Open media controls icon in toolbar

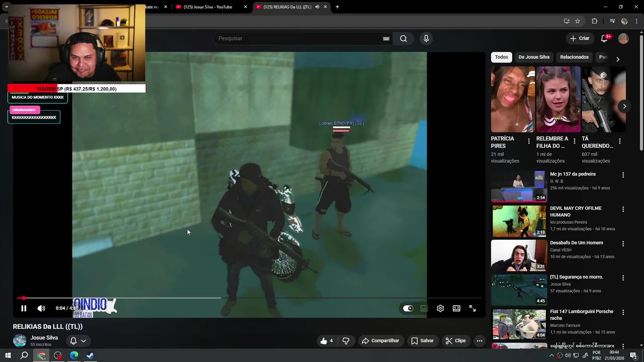point(612,21)
